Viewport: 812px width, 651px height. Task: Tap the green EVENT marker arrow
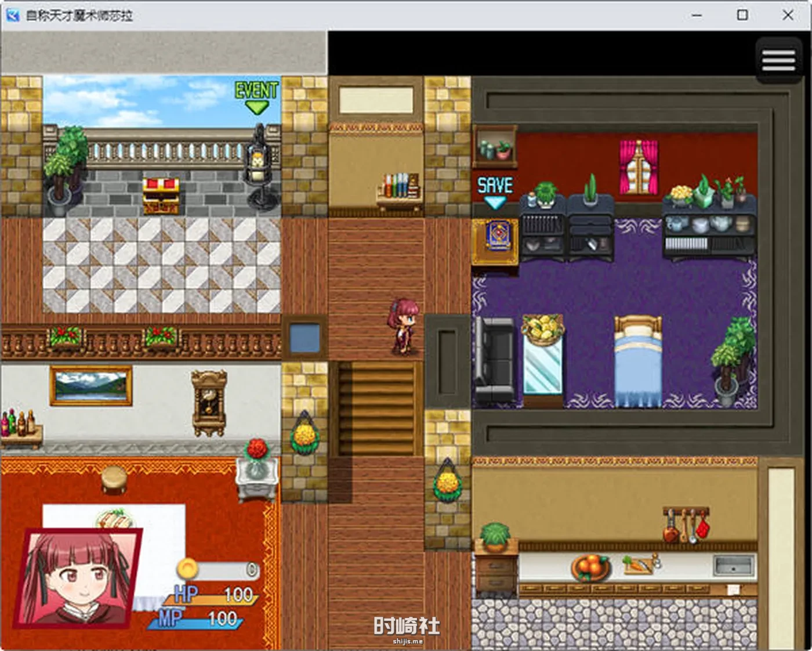256,108
